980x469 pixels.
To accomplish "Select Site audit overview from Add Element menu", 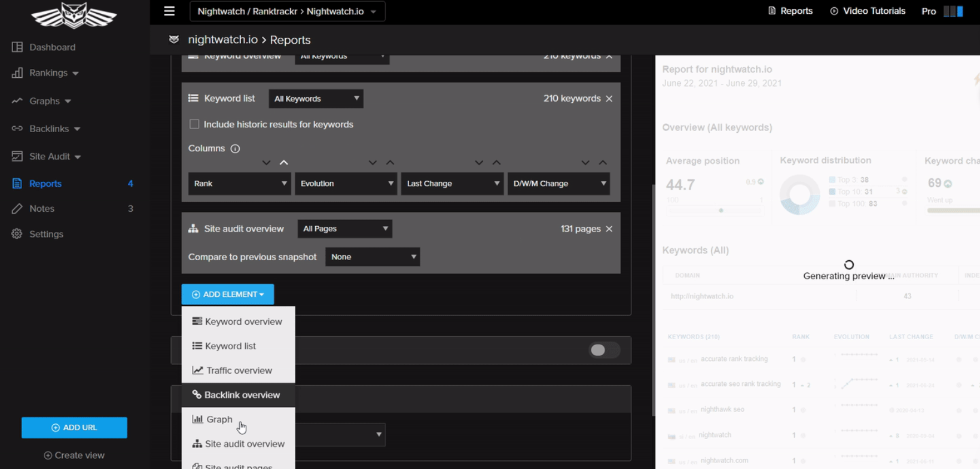I will pos(238,444).
